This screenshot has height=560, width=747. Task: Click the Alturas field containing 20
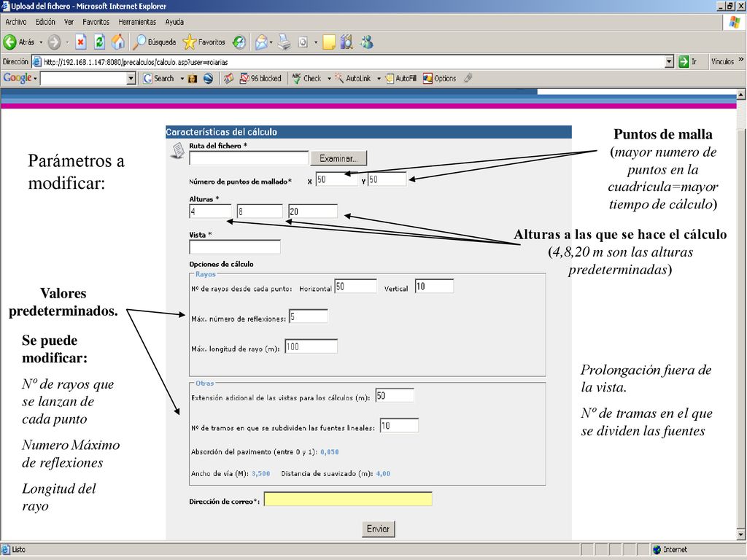tap(313, 211)
